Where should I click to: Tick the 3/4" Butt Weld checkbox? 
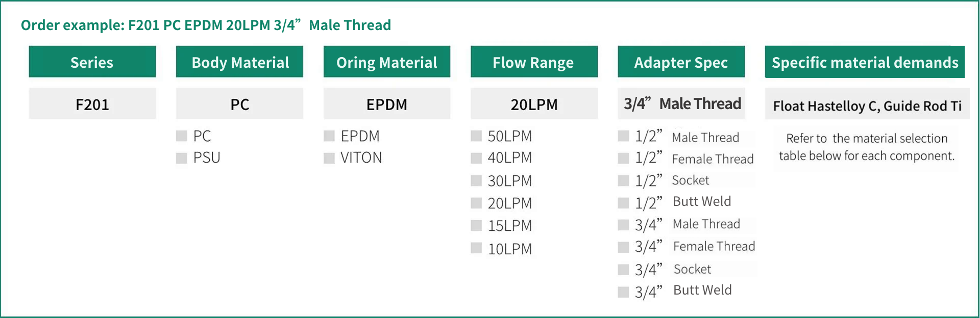click(x=623, y=292)
